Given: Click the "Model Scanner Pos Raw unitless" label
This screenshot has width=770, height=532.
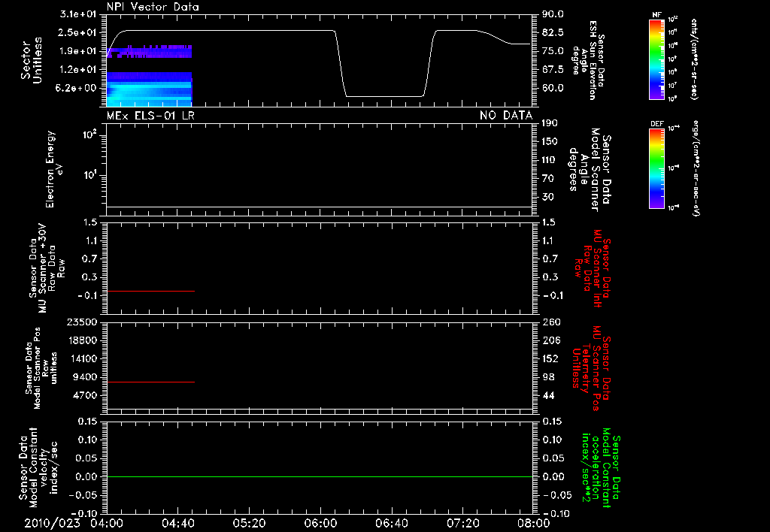Looking at the screenshot, I should tap(41, 368).
